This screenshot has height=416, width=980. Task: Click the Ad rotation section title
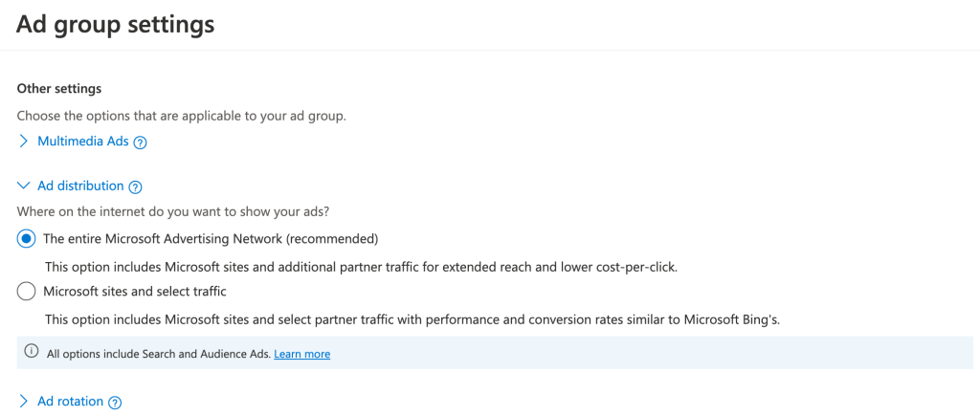click(70, 402)
